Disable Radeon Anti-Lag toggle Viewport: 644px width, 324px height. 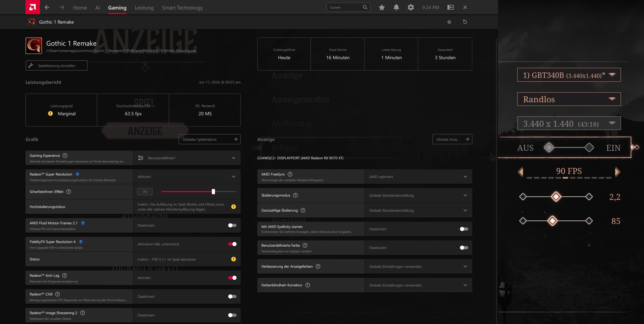232,278
